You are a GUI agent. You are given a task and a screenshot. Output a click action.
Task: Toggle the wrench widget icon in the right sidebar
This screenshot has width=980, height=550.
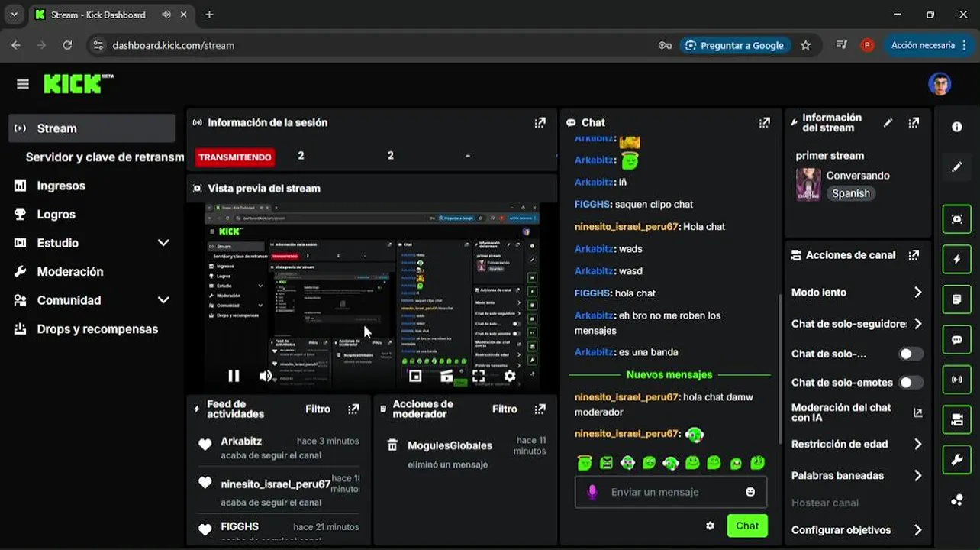click(957, 459)
